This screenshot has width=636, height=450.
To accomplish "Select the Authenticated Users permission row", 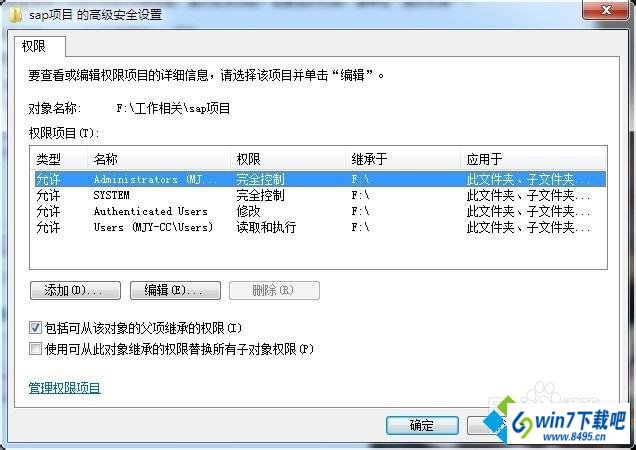I will tap(318, 211).
